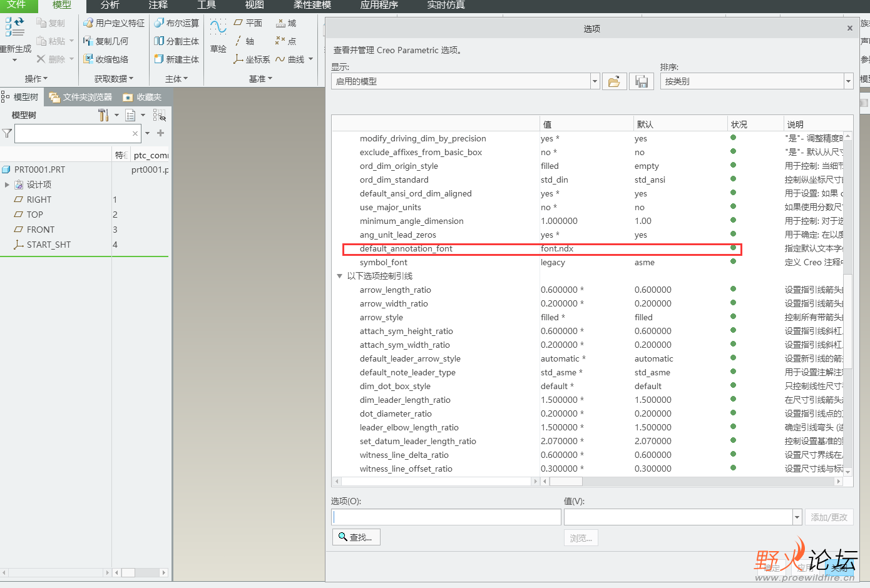This screenshot has height=588, width=870.
Task: Expand the Datum (基准) group menu
Action: click(260, 79)
